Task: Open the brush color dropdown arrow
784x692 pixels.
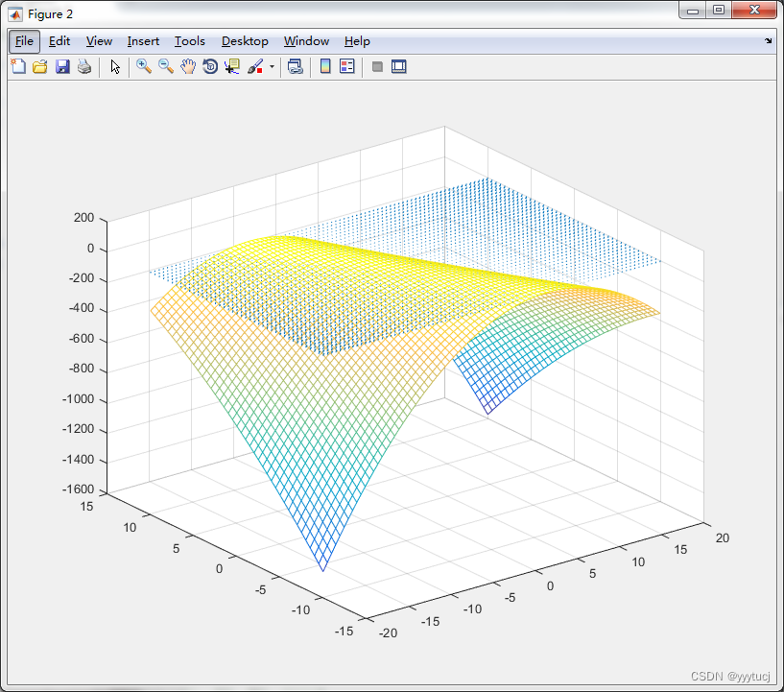Action: pyautogui.click(x=272, y=66)
